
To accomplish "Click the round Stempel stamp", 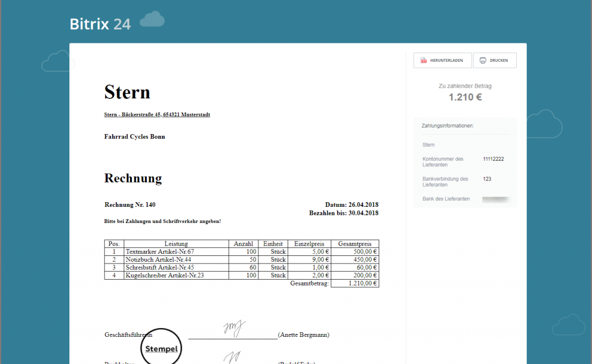I will [161, 348].
